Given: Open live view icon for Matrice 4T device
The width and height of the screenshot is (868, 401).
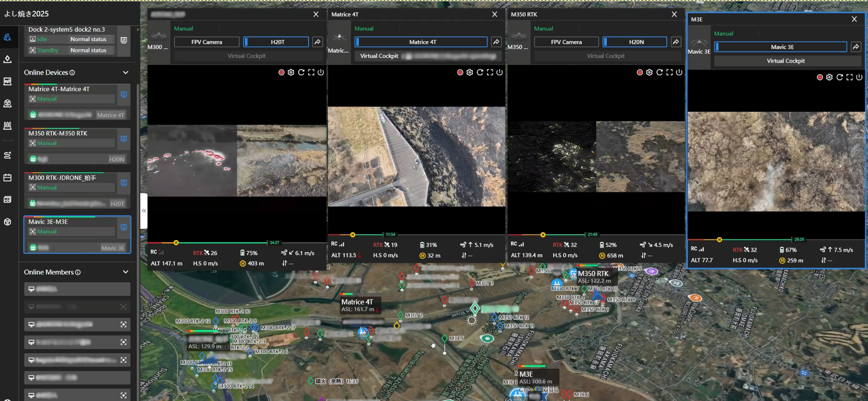Looking at the screenshot, I should (x=124, y=94).
